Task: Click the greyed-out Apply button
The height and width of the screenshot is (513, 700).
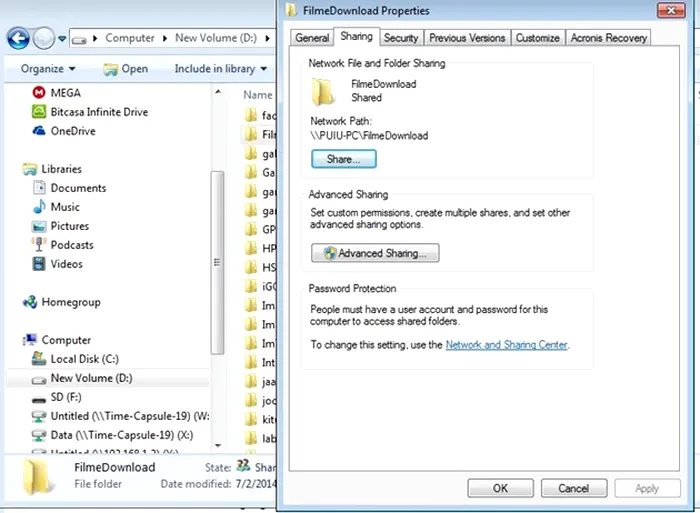Action: 647,488
